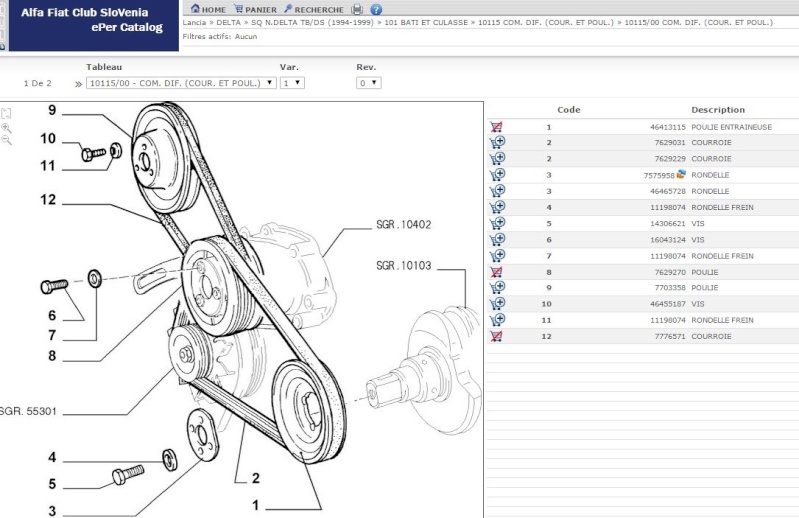The image size is (799, 518).
Task: Open replacement icon next to code 7575958
Action: click(x=681, y=174)
